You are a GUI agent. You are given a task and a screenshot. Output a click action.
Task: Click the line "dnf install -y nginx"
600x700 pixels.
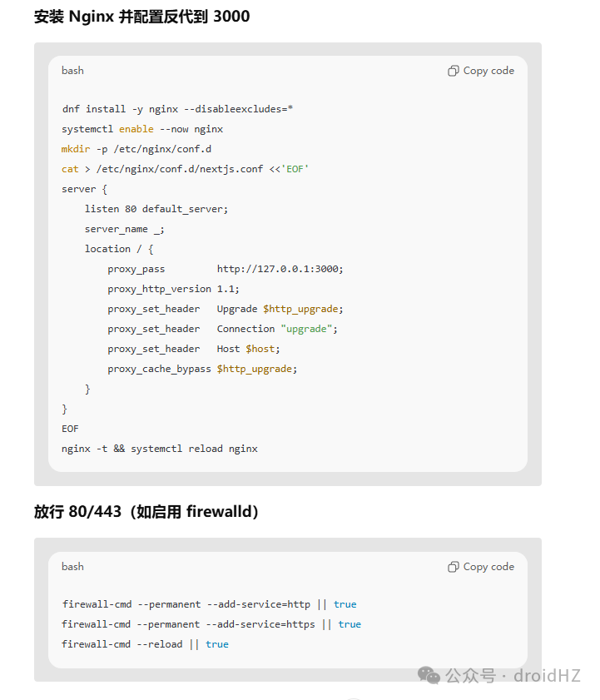click(x=178, y=109)
